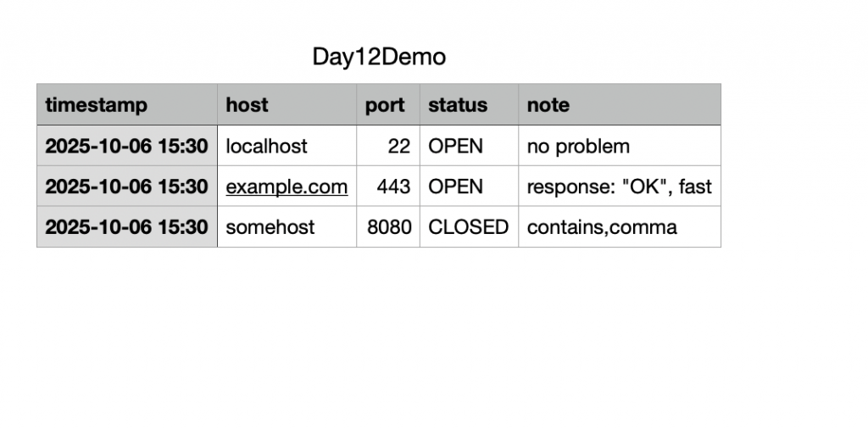Select OPEN status in example.com row

(x=470, y=186)
